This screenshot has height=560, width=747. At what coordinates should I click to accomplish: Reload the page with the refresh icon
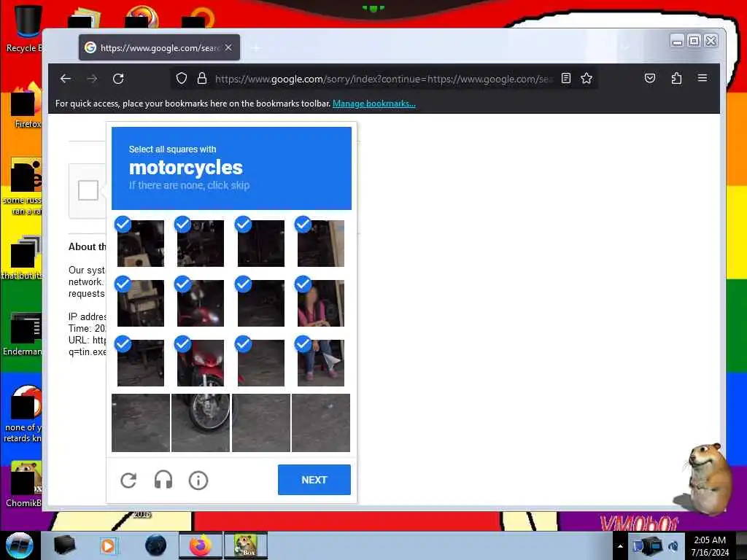(118, 79)
